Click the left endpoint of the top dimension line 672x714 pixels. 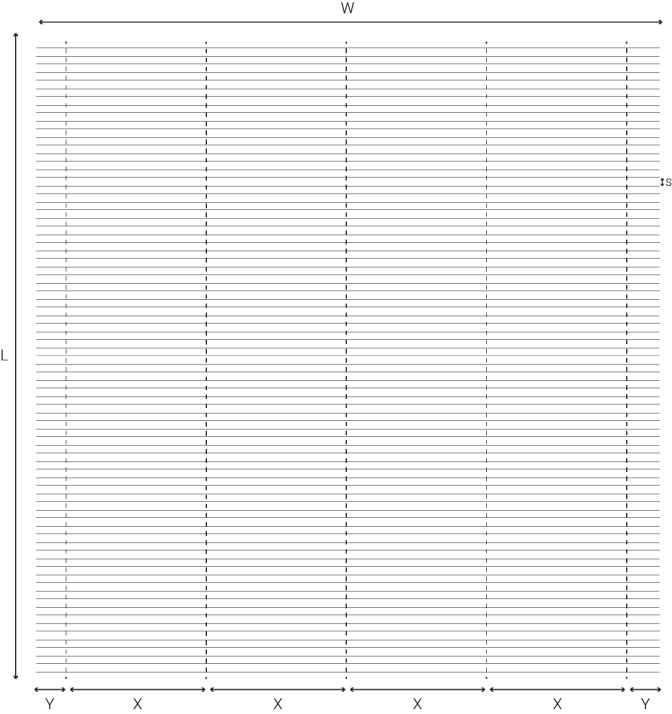point(40,22)
